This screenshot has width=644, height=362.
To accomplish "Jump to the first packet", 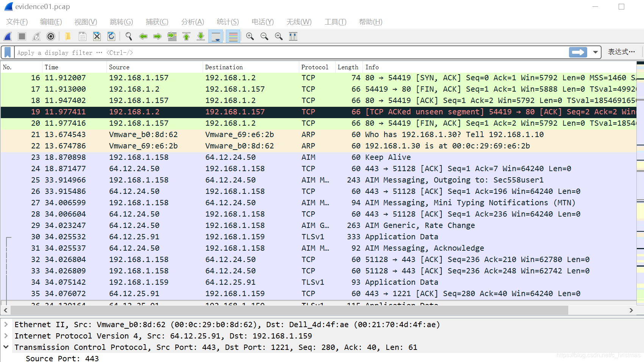I will tap(186, 36).
